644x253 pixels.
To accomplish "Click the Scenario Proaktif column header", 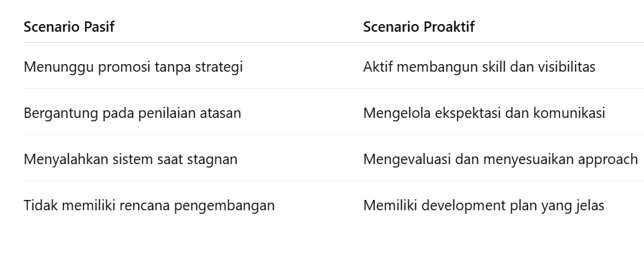I will pos(418,27).
